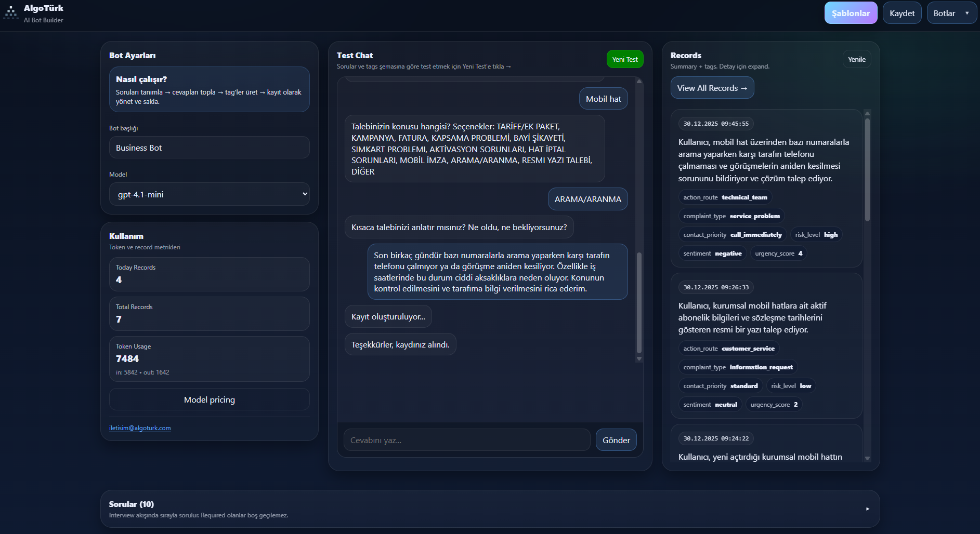This screenshot has height=534, width=980.
Task: Open View All Records
Action: pyautogui.click(x=712, y=87)
